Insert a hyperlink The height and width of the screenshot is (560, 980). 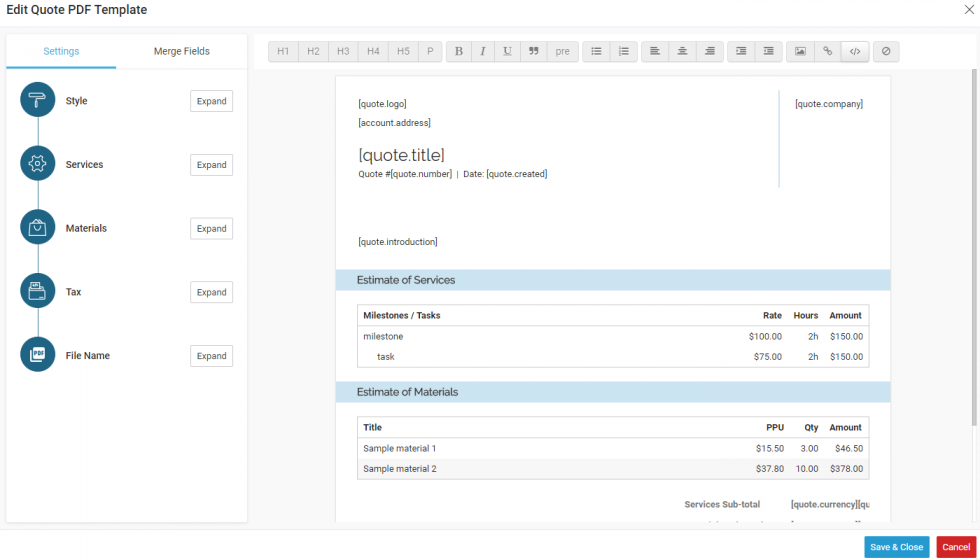[x=827, y=51]
